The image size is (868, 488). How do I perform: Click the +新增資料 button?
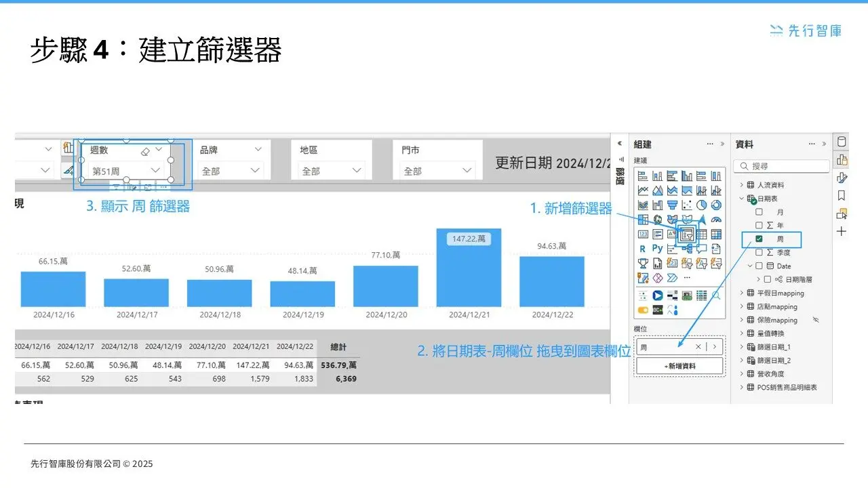point(679,366)
